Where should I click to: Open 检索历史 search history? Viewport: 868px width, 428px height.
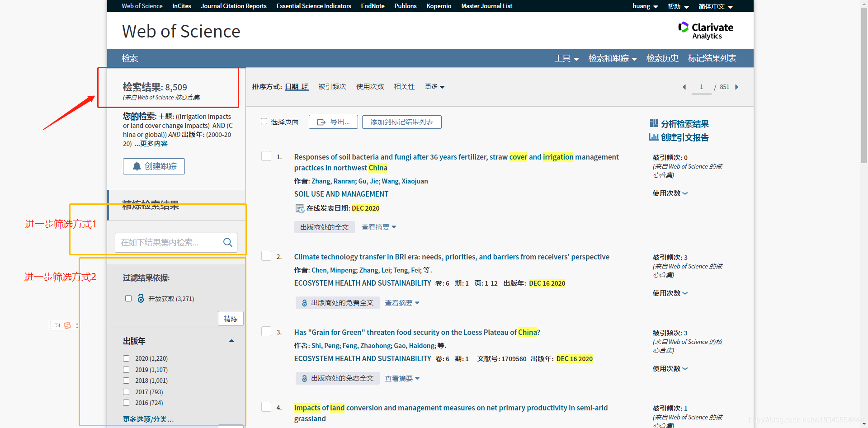coord(662,58)
